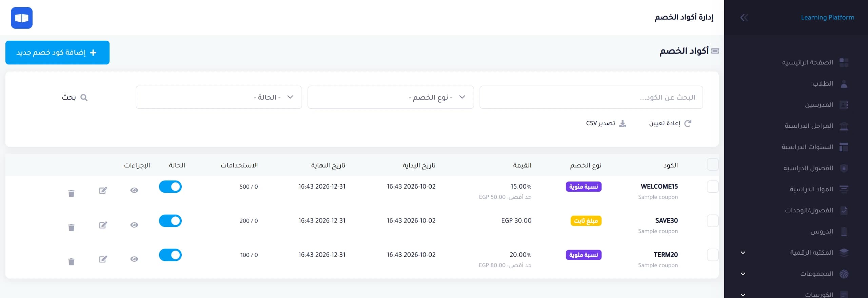
Task: Delete the SAVE30 coupon
Action: tap(71, 228)
